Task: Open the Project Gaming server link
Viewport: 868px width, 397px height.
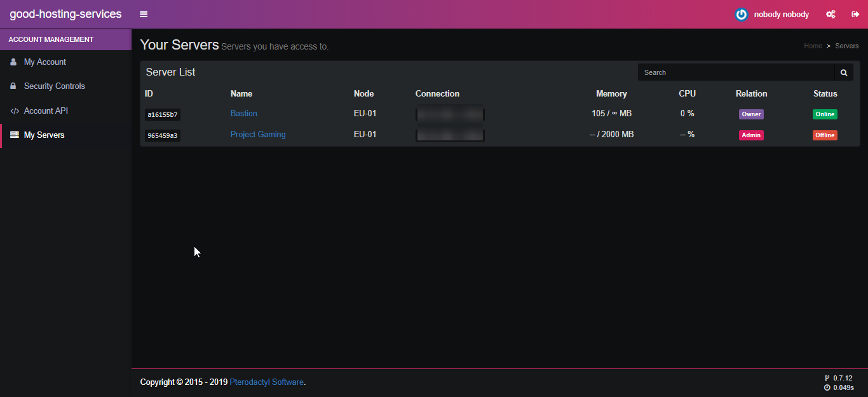Action: coord(257,135)
